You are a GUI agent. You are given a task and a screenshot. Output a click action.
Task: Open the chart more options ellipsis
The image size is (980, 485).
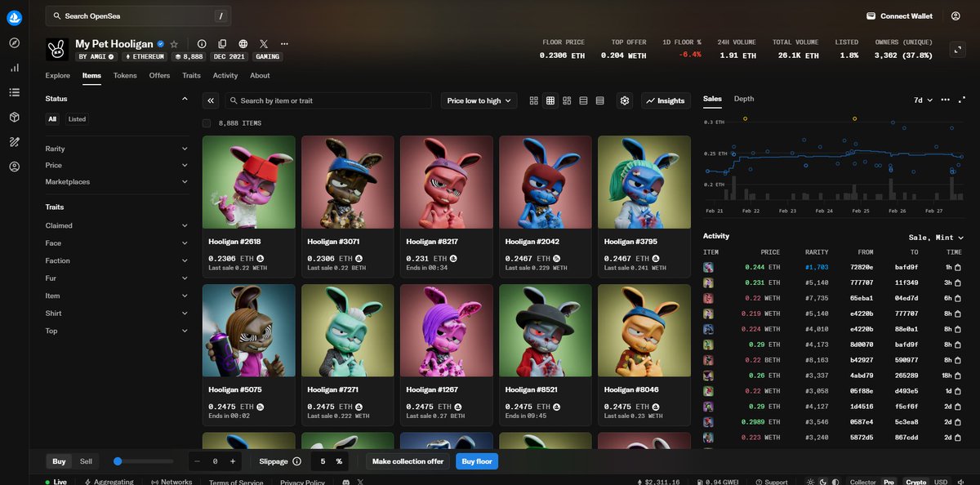click(946, 100)
